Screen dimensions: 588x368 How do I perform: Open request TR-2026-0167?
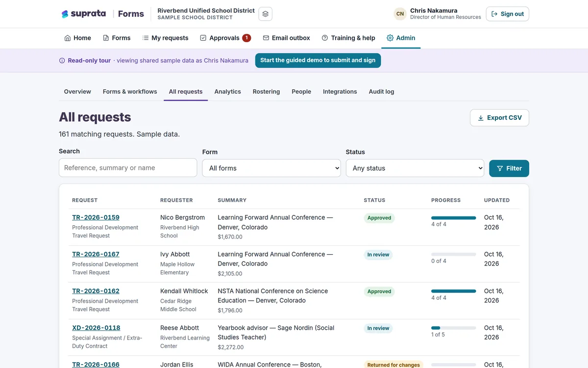pos(96,254)
